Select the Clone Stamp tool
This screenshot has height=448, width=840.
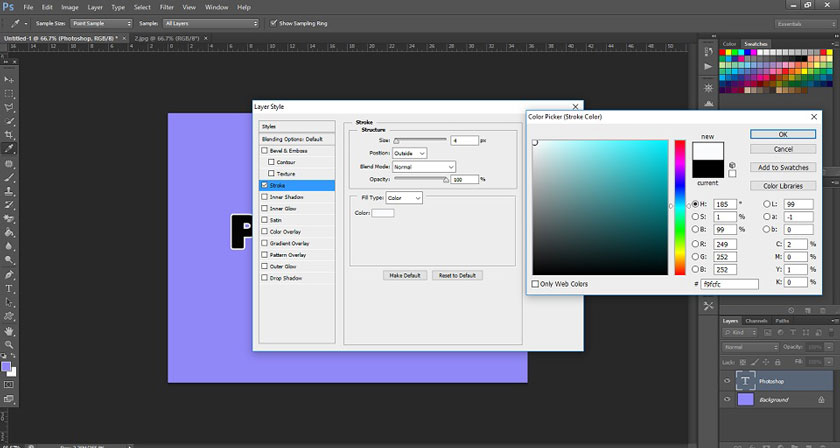9,191
